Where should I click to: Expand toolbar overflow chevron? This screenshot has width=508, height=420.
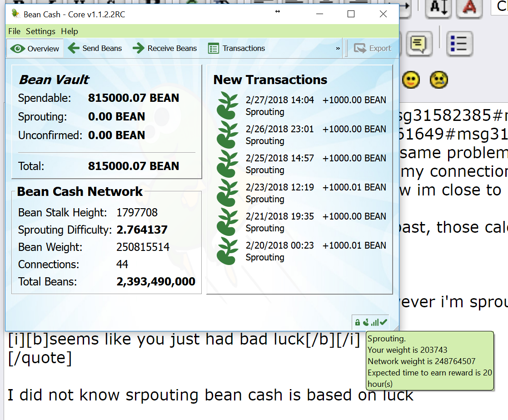click(338, 48)
